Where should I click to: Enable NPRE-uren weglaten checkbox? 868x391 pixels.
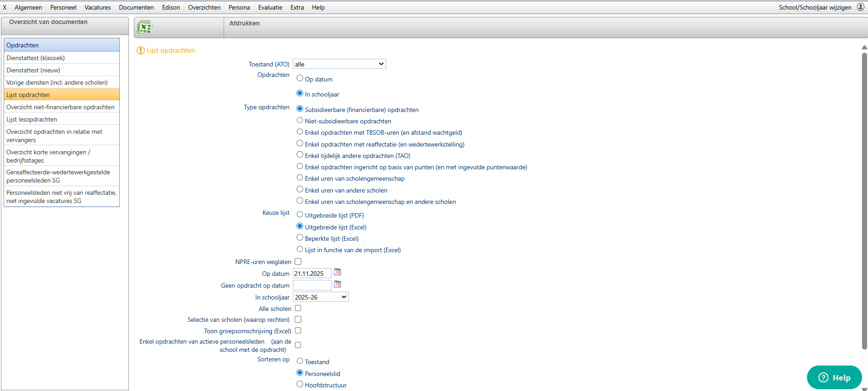(298, 262)
